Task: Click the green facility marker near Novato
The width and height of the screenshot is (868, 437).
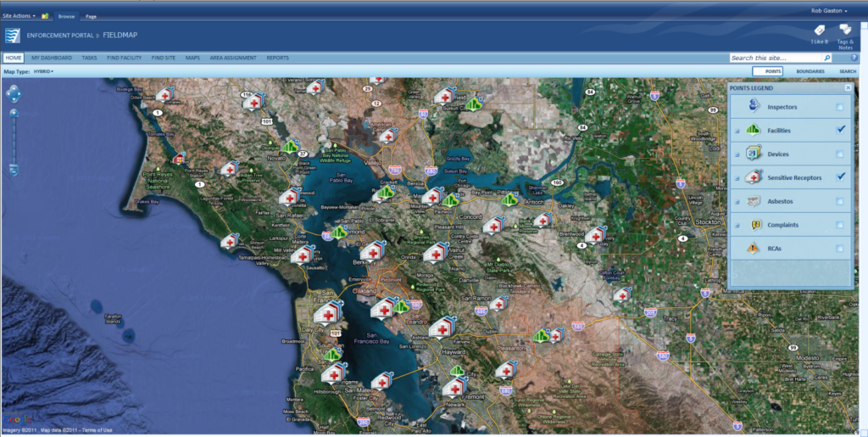Action: pyautogui.click(x=291, y=147)
